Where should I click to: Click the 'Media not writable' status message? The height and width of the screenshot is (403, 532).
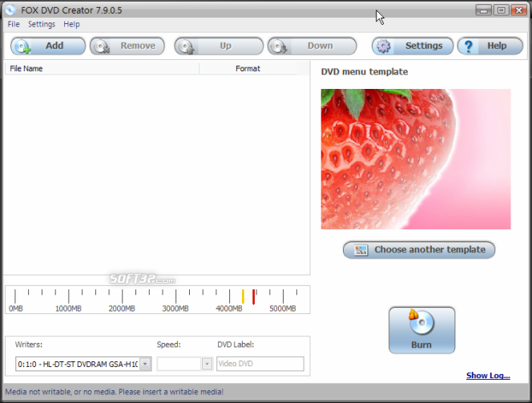115,392
